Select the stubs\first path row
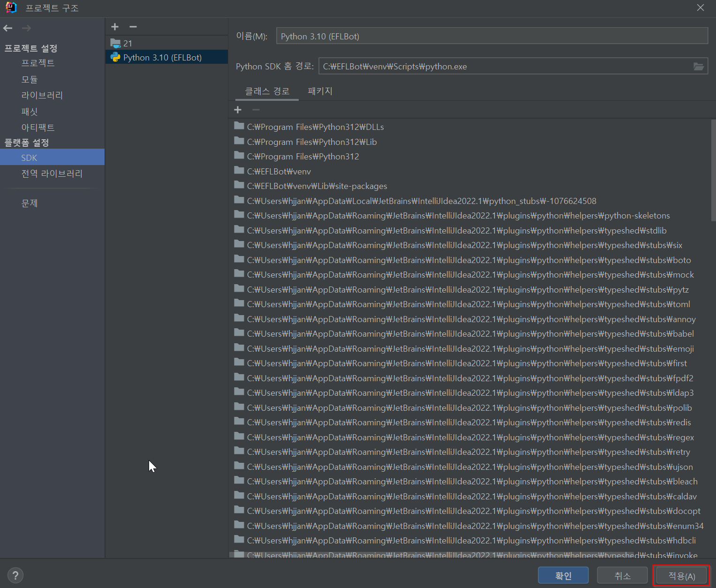Screen dimensions: 716x588 (470, 363)
